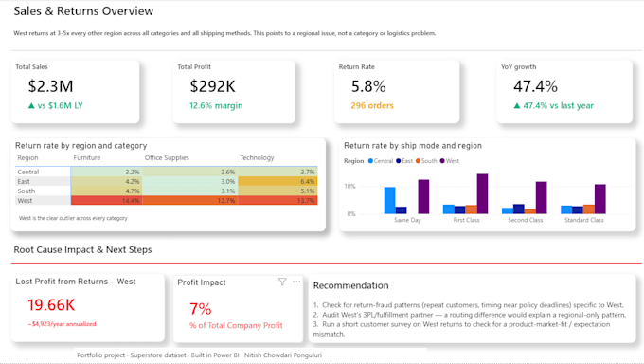Sort table by the Furniture column header
Screen dimensions: 644x364
[x=87, y=158]
